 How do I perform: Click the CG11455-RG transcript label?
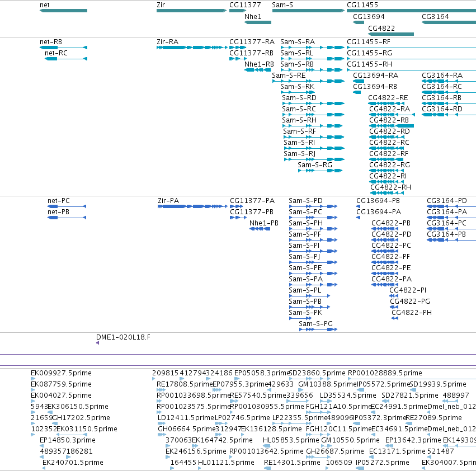[369, 53]
